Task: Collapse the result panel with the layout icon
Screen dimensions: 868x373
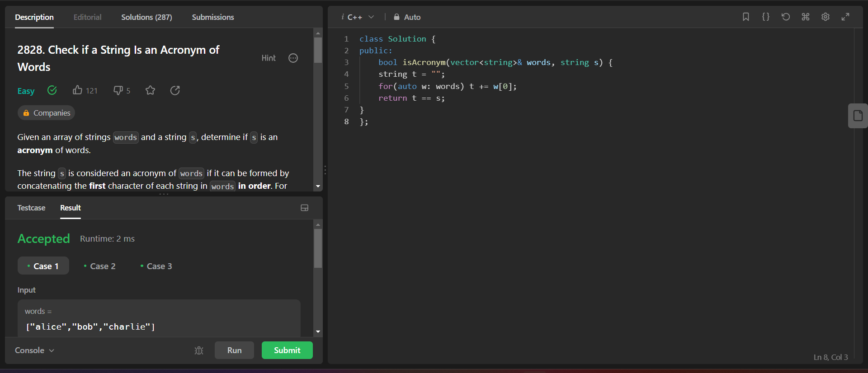Action: coord(305,208)
